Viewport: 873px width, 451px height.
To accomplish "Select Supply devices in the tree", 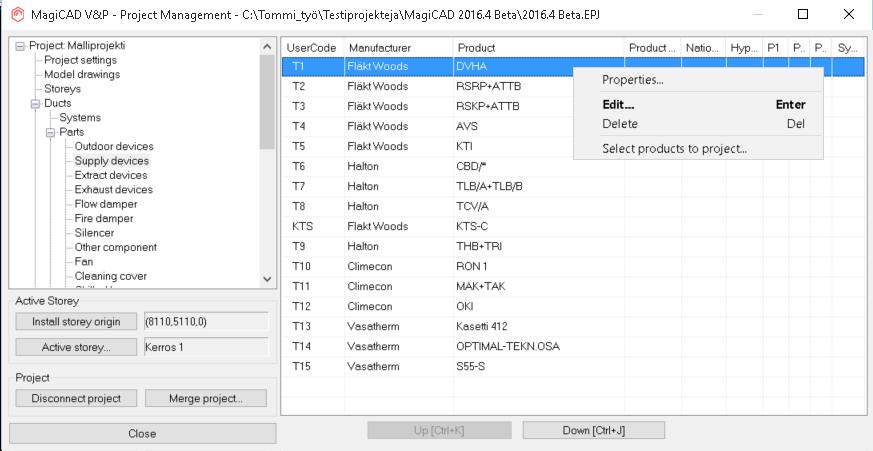I will point(111,161).
